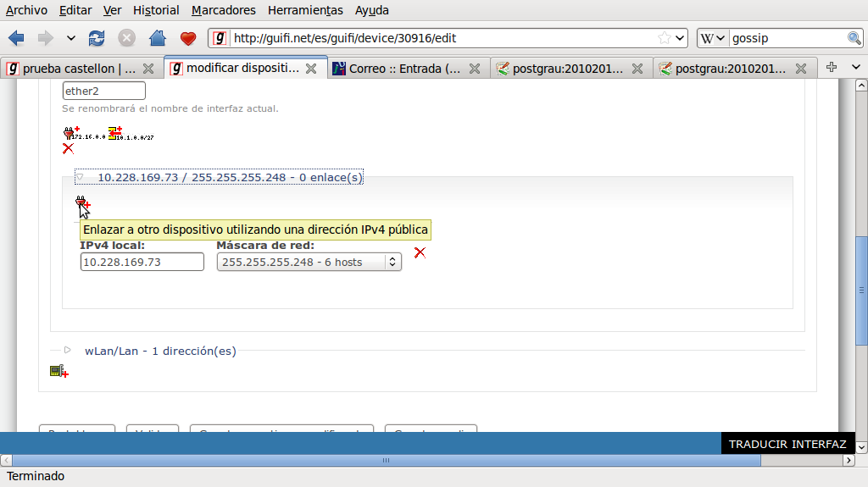Expand the wLan/Lan section
Viewport: 868px width, 487px height.
pyautogui.click(x=68, y=350)
